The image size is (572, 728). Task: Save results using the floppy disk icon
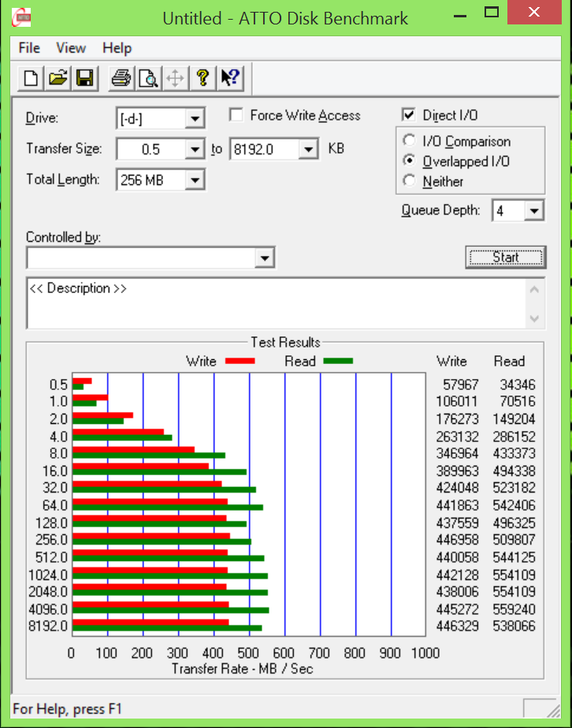[x=84, y=78]
